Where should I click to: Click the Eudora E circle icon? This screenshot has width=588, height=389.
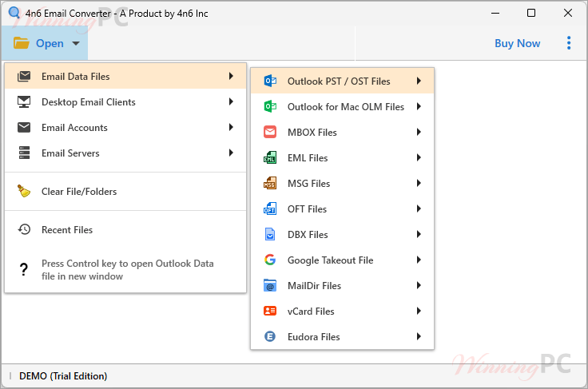pos(270,336)
